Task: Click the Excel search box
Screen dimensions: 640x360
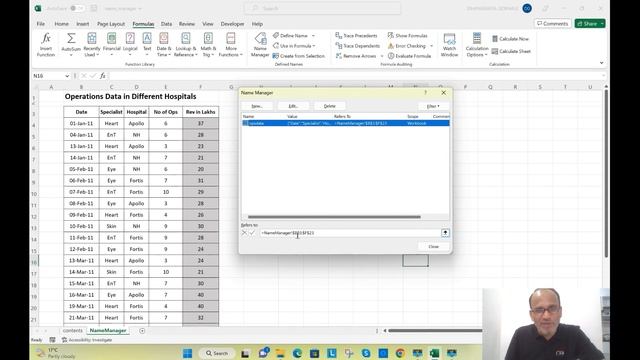Action: coord(322,8)
